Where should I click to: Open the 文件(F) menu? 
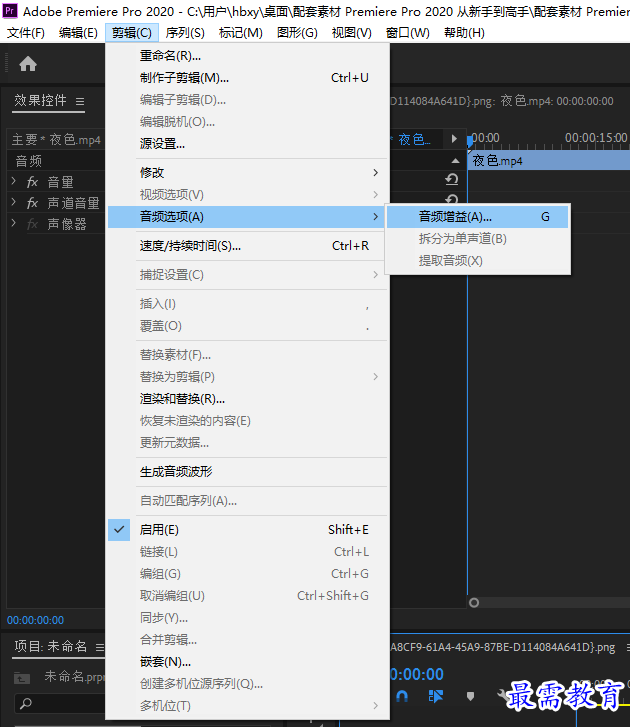tap(26, 33)
